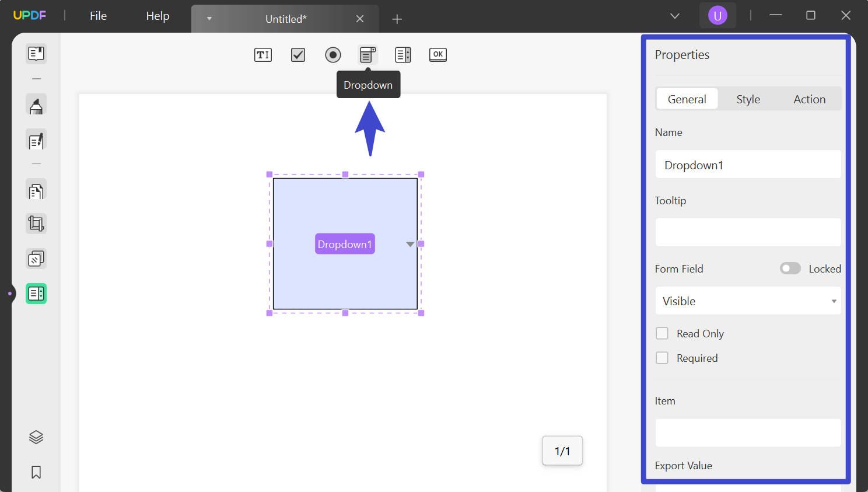Switch to the Style properties tab
The height and width of the screenshot is (492, 868).
(x=748, y=99)
